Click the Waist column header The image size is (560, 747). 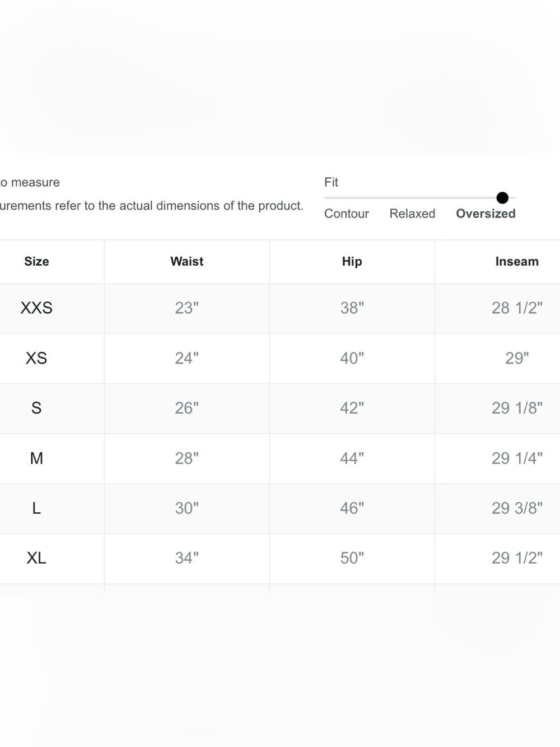187,261
